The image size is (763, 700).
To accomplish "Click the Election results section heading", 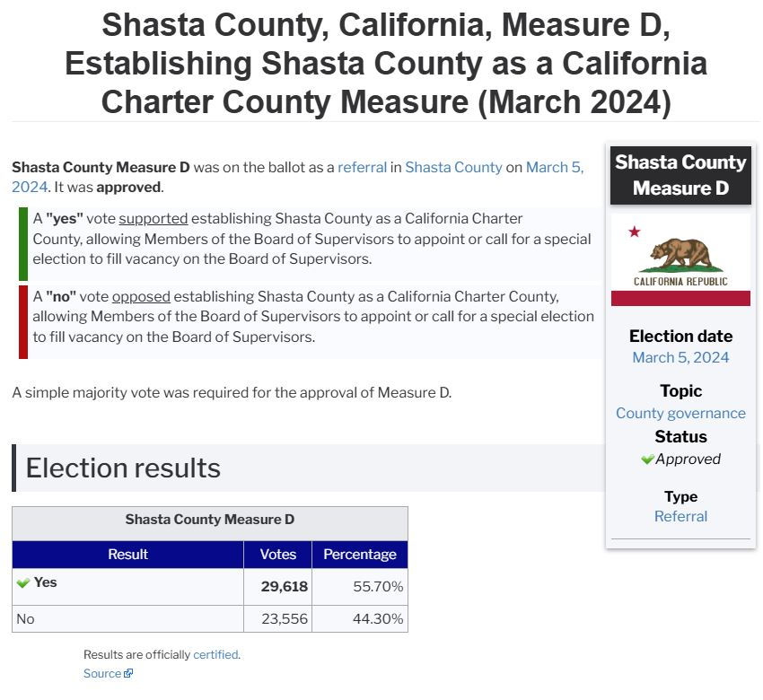I will tap(123, 468).
